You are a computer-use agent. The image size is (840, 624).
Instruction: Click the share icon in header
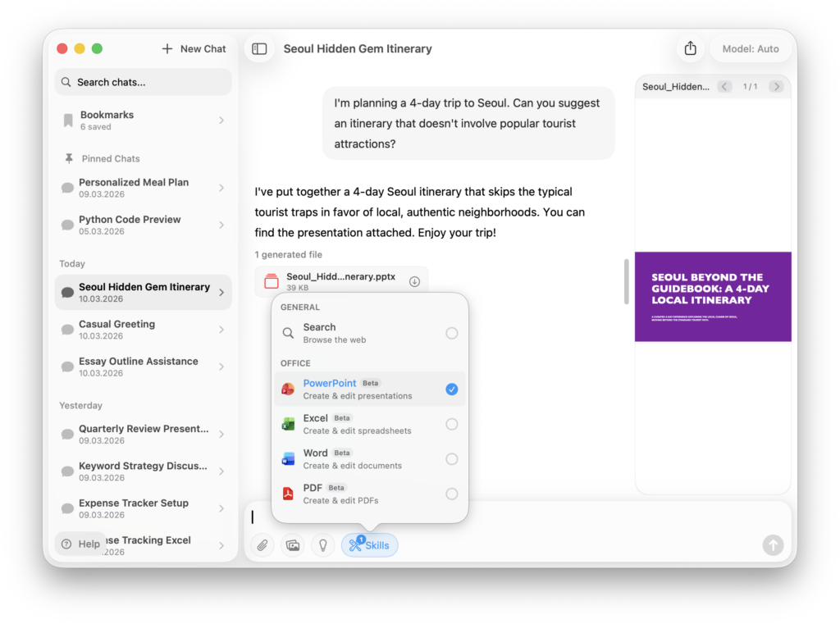coord(690,49)
